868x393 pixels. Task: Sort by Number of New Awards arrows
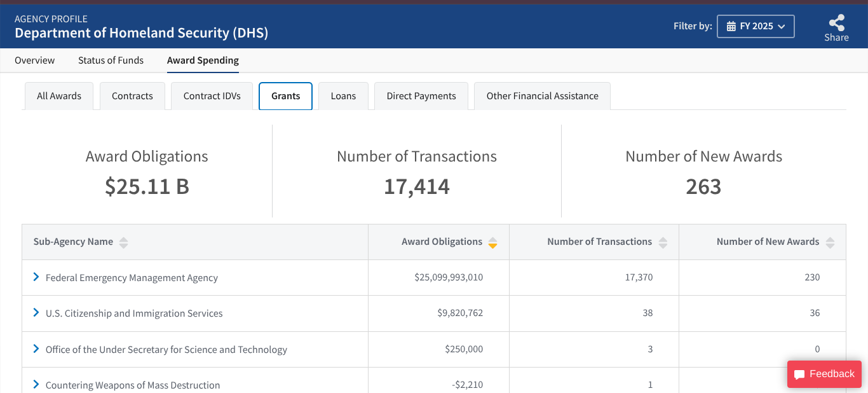point(830,242)
